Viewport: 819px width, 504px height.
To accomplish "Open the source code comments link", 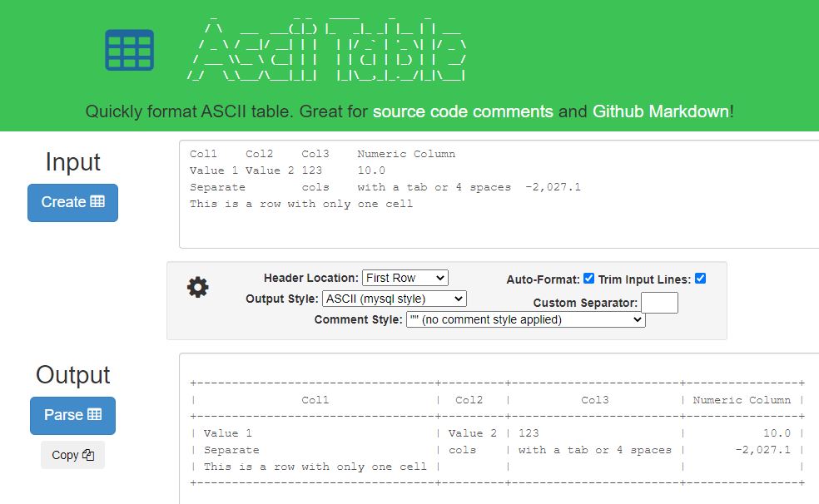I will (x=467, y=110).
